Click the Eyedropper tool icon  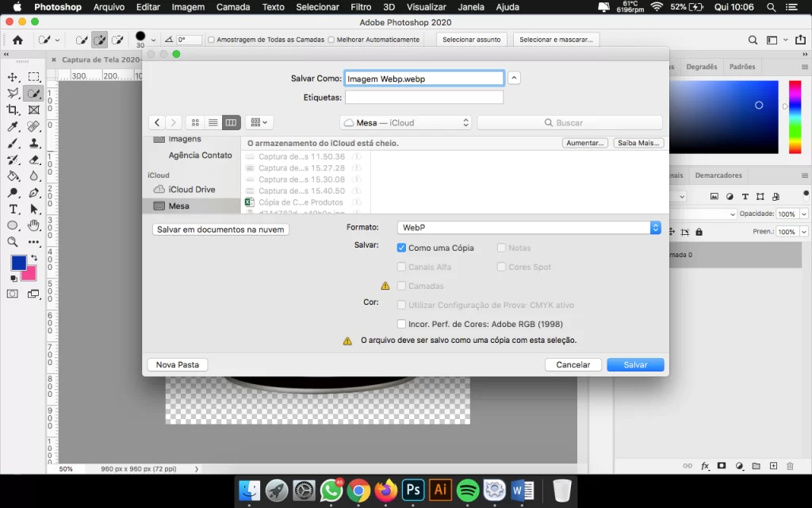pyautogui.click(x=13, y=126)
